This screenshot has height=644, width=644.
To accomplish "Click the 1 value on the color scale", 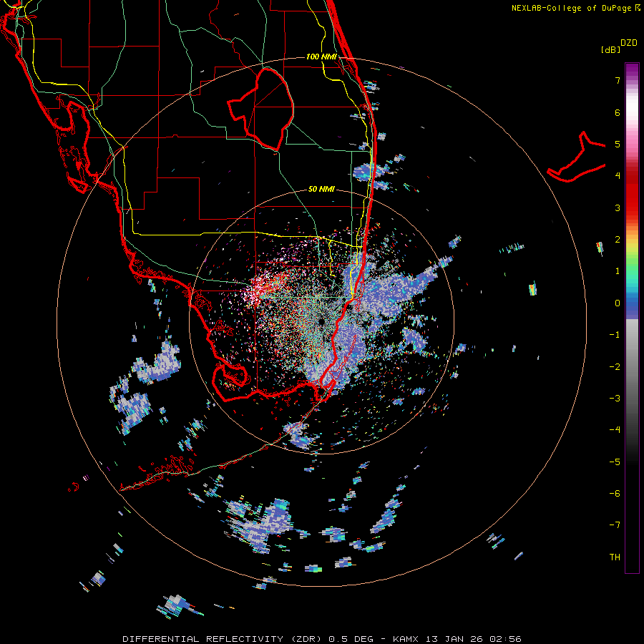I will (618, 271).
